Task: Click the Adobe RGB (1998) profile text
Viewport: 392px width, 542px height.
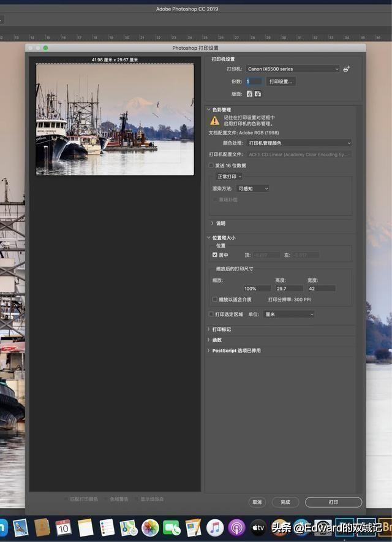Action: [259, 132]
